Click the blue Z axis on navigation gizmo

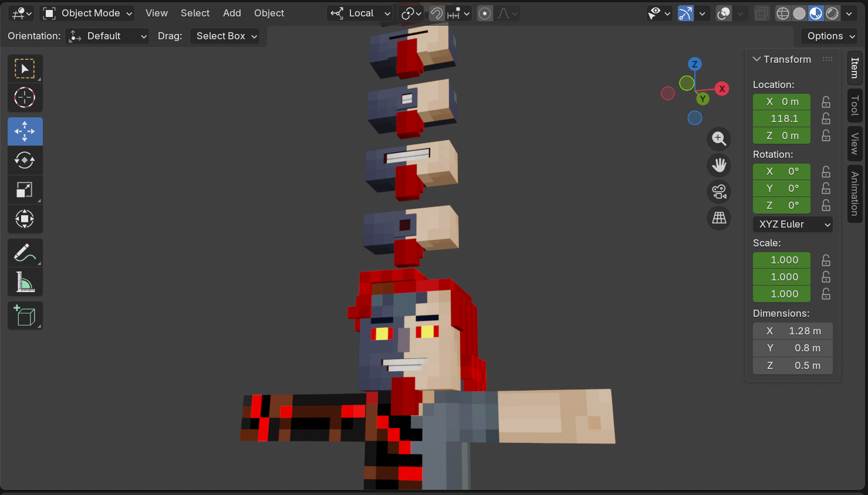(695, 64)
